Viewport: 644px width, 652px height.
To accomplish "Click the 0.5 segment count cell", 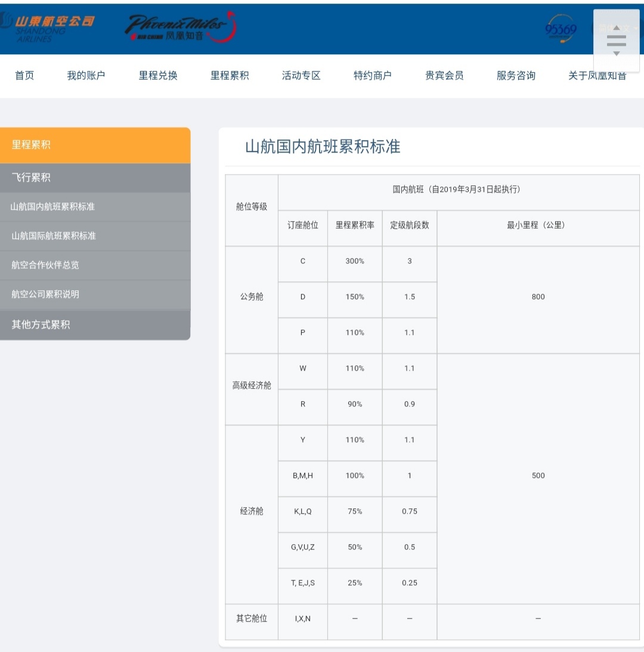I will 410,550.
